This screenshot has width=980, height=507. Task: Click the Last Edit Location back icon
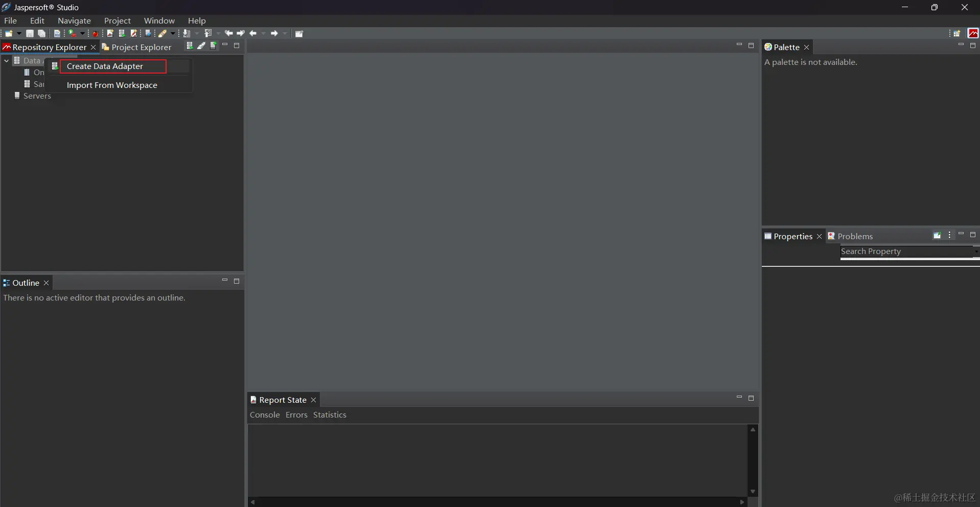(228, 33)
